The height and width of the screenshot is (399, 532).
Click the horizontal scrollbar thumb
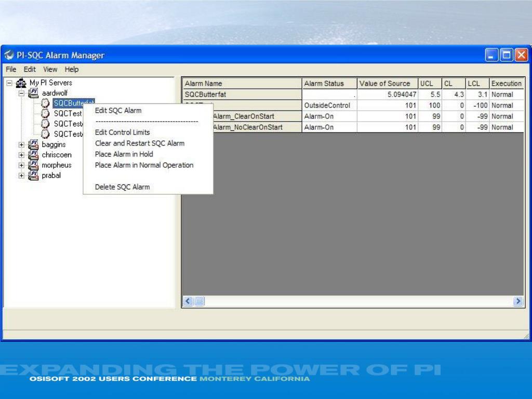tap(199, 301)
